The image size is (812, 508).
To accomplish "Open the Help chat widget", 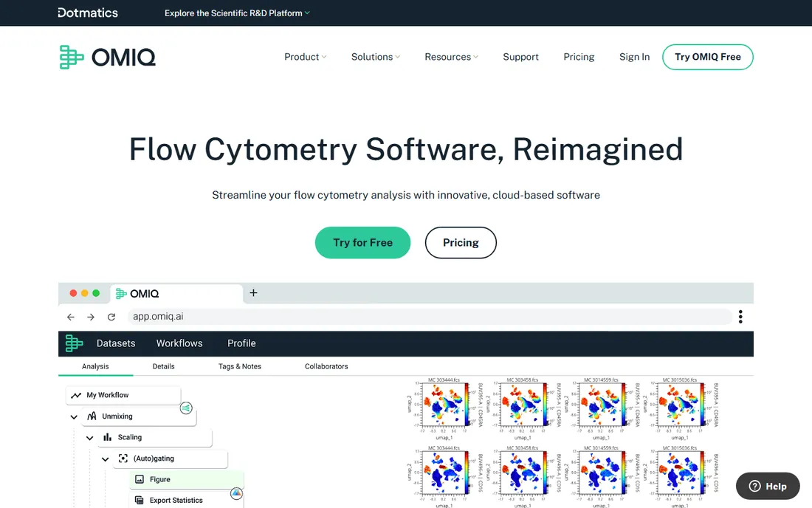I will coord(768,486).
